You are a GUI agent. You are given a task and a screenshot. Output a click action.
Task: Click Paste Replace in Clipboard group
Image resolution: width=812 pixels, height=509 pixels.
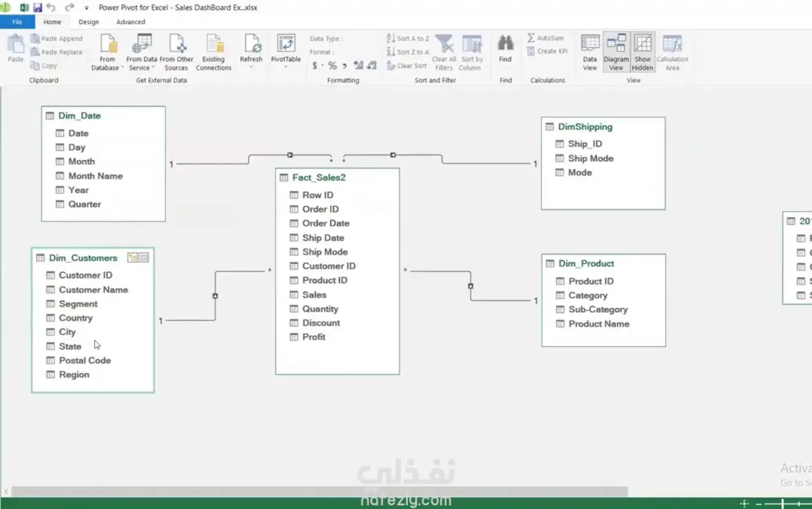click(56, 52)
